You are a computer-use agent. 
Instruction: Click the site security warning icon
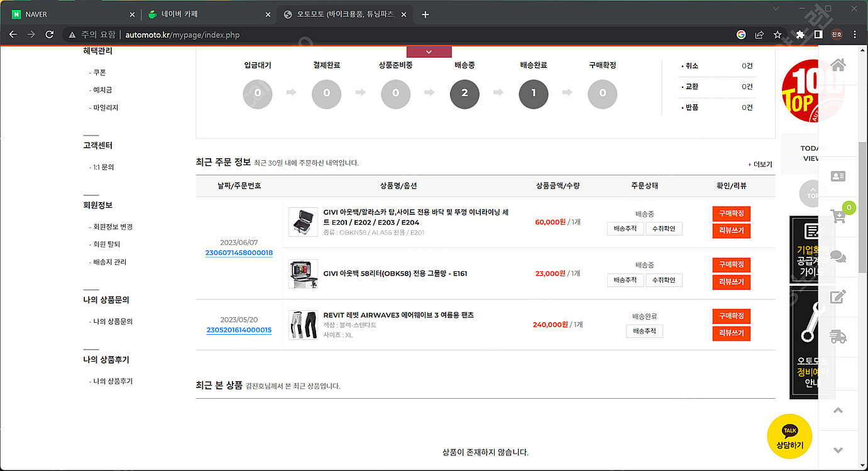[73, 35]
